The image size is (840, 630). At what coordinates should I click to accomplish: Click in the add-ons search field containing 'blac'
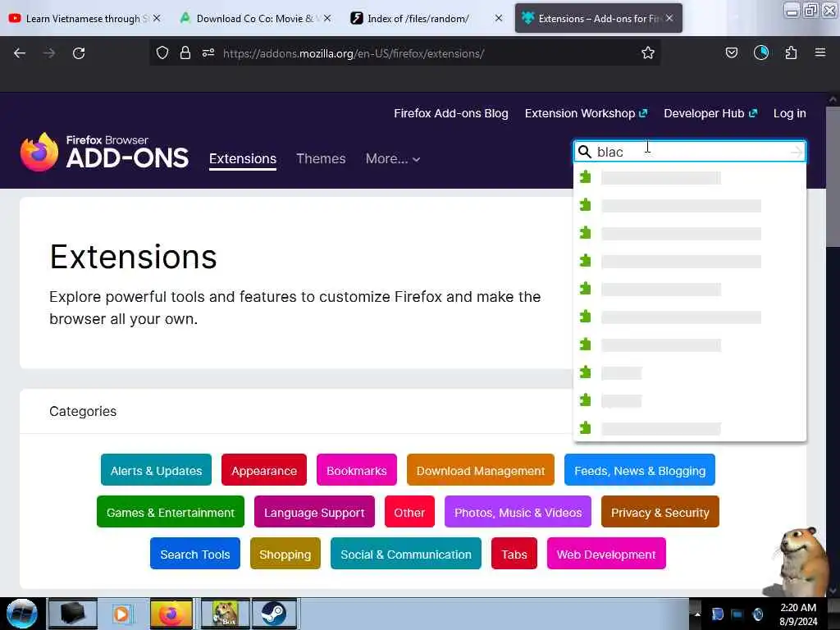coord(691,152)
